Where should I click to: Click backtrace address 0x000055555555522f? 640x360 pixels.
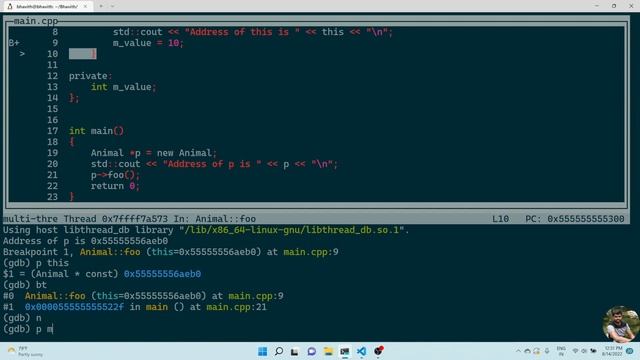click(x=74, y=307)
